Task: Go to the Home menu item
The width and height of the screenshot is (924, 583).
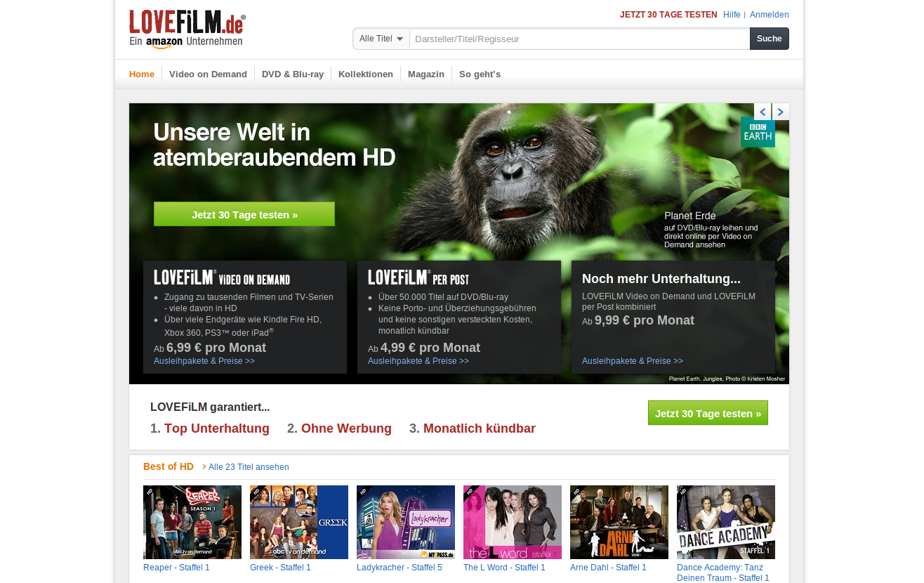Action: (142, 74)
